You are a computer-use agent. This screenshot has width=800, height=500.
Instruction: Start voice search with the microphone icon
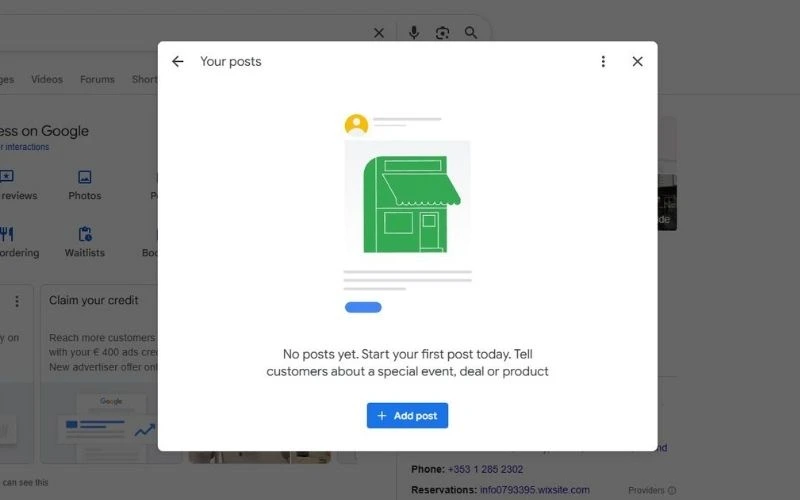coord(414,33)
